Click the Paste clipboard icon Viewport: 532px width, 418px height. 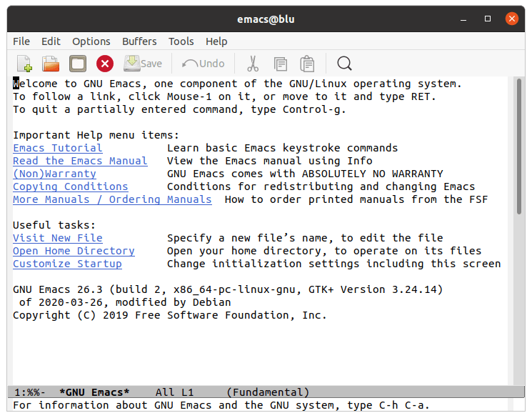pyautogui.click(x=307, y=64)
